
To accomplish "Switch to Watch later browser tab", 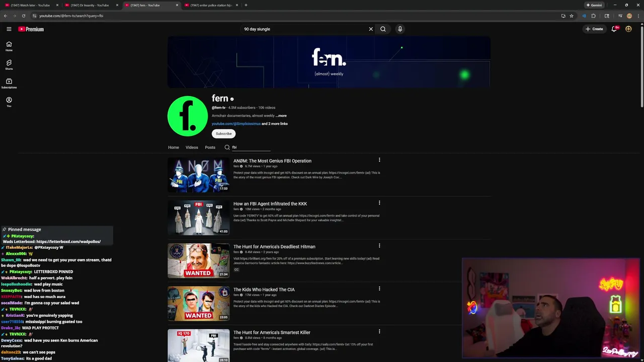I will (x=30, y=5).
